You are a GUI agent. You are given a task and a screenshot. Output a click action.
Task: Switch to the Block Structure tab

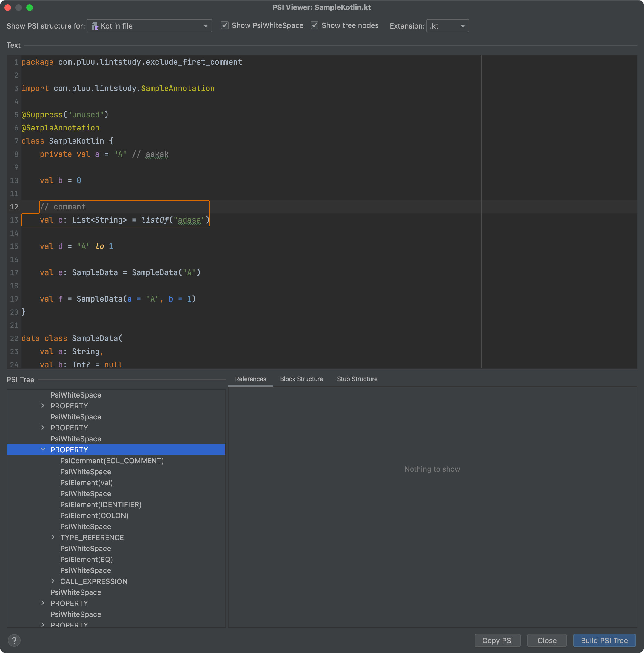pos(301,379)
